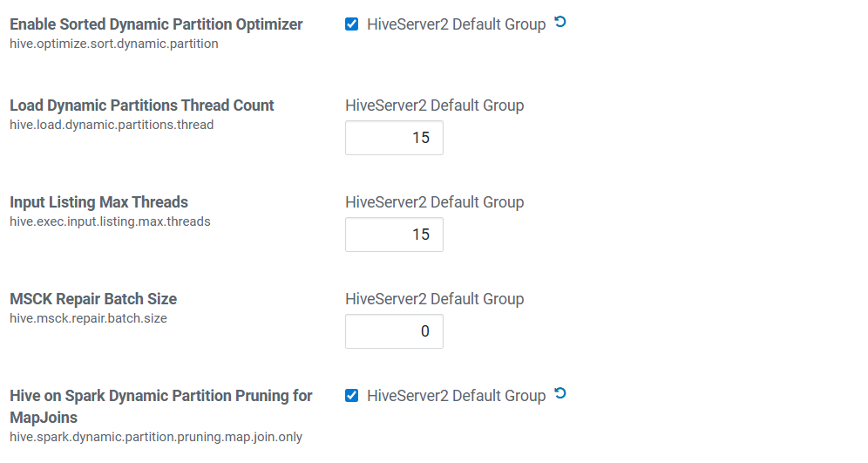
Task: Click HiveServer2 Default Group label above MSCK field
Action: [435, 299]
